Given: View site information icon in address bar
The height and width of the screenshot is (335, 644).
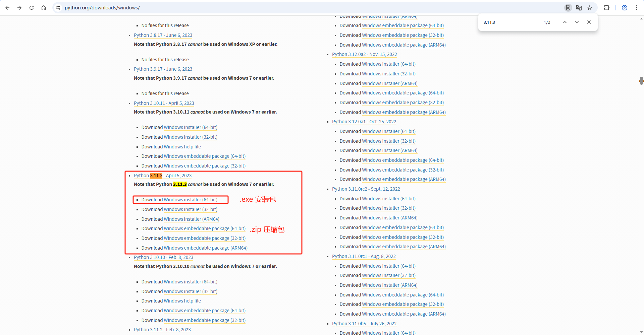Looking at the screenshot, I should click(58, 8).
